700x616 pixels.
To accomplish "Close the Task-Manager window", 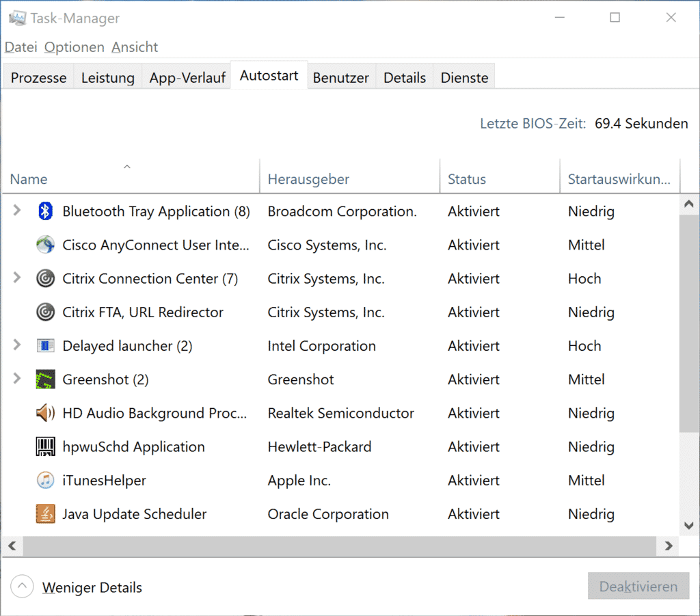I will [671, 17].
